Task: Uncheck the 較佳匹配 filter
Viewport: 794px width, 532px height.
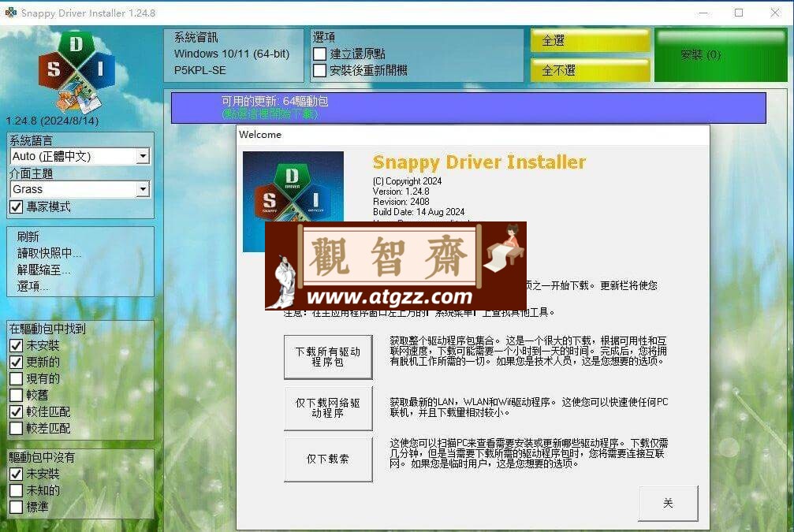Action: [17, 411]
